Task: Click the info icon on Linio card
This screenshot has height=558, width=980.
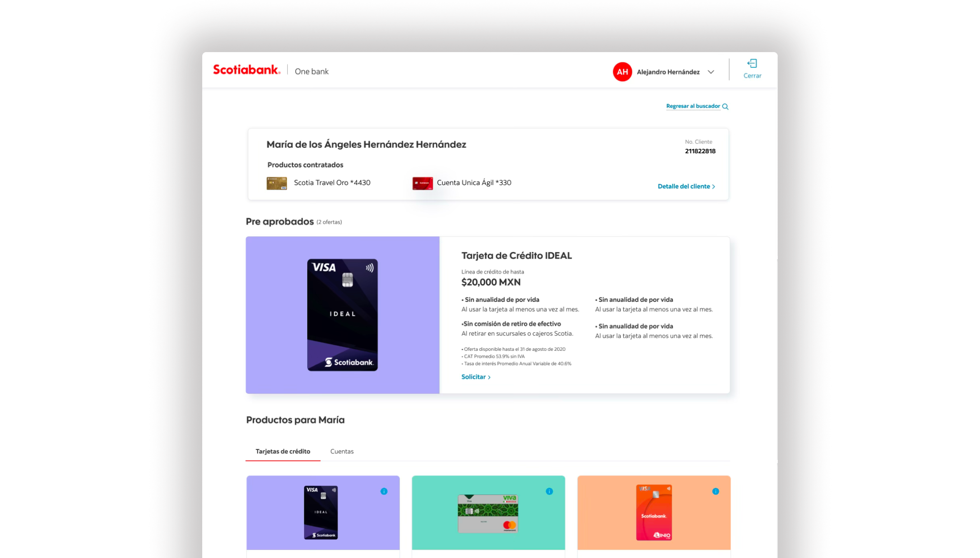Action: pyautogui.click(x=716, y=491)
